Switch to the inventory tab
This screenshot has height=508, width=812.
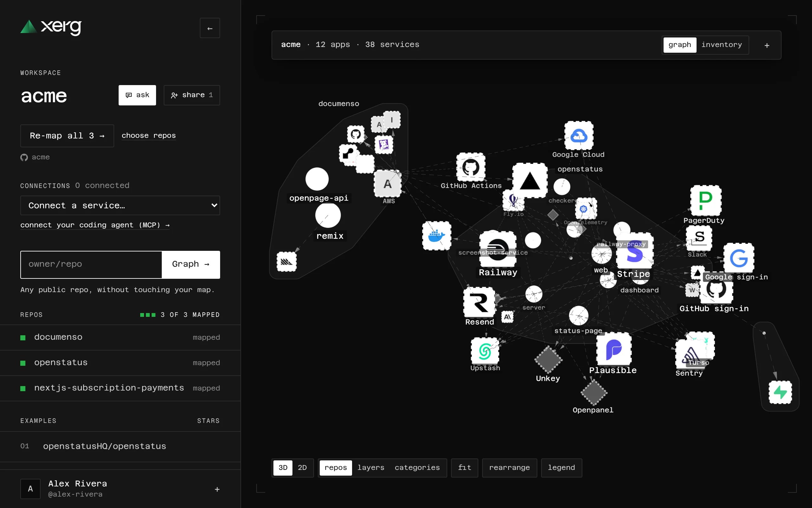coord(721,45)
